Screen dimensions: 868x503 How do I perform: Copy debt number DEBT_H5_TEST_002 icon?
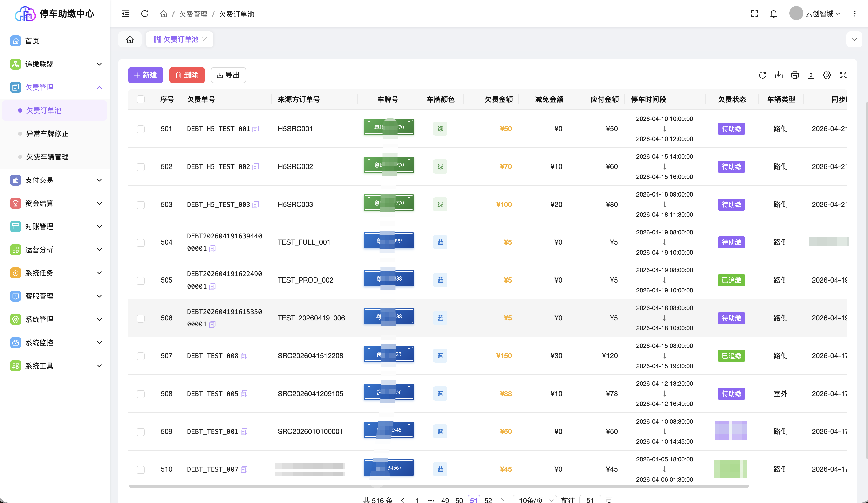coord(255,167)
